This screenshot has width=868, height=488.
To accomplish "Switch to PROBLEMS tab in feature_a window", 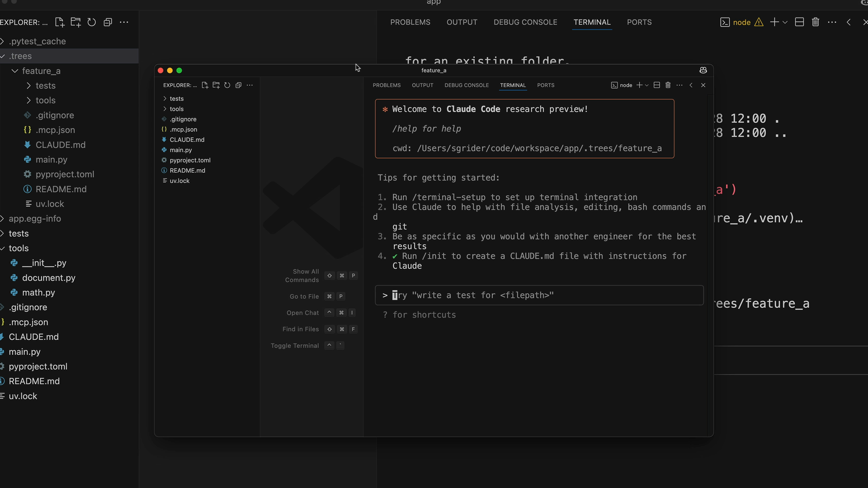I will [387, 85].
